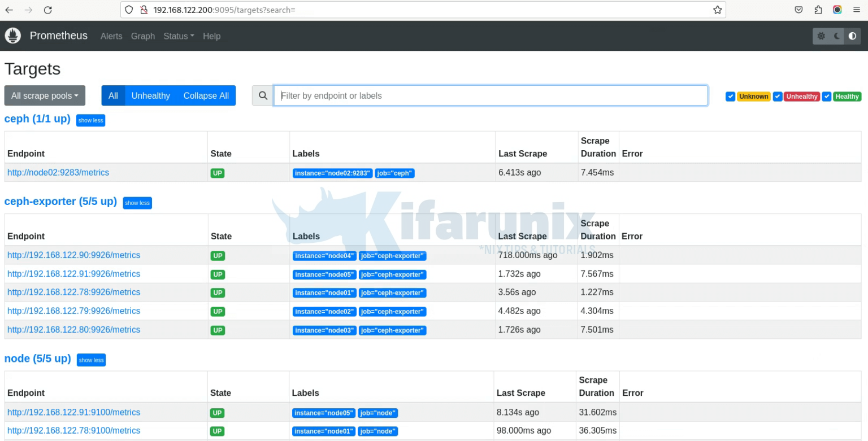Open the Graph menu item
Screen dimensions: 868x441
tap(143, 36)
